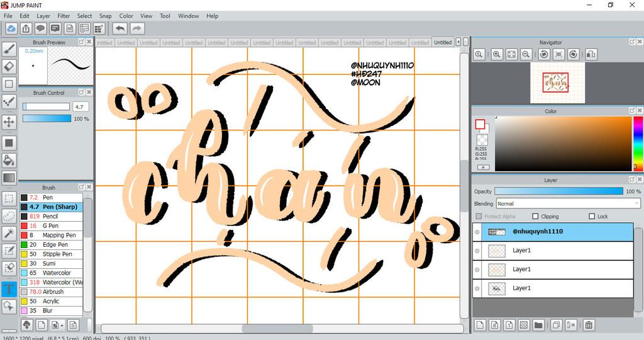Open the Layer menu
Screen dimensions: 644x340
(43, 16)
